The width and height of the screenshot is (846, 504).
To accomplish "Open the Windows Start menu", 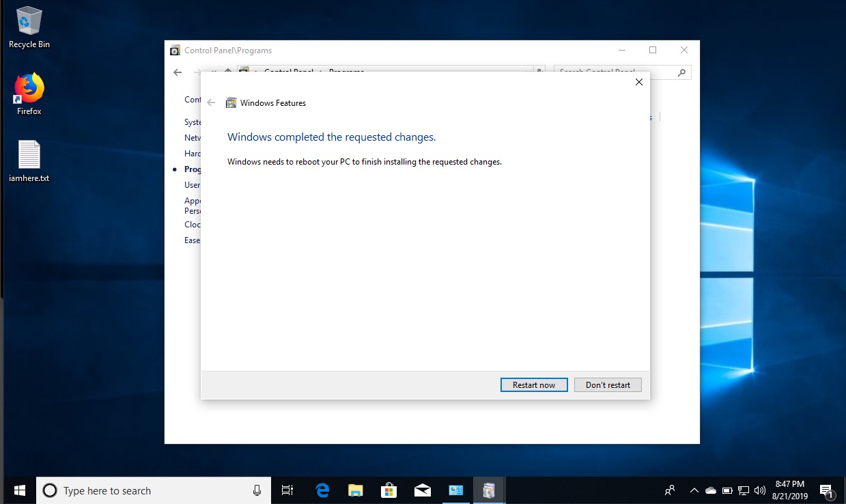I will pyautogui.click(x=18, y=490).
